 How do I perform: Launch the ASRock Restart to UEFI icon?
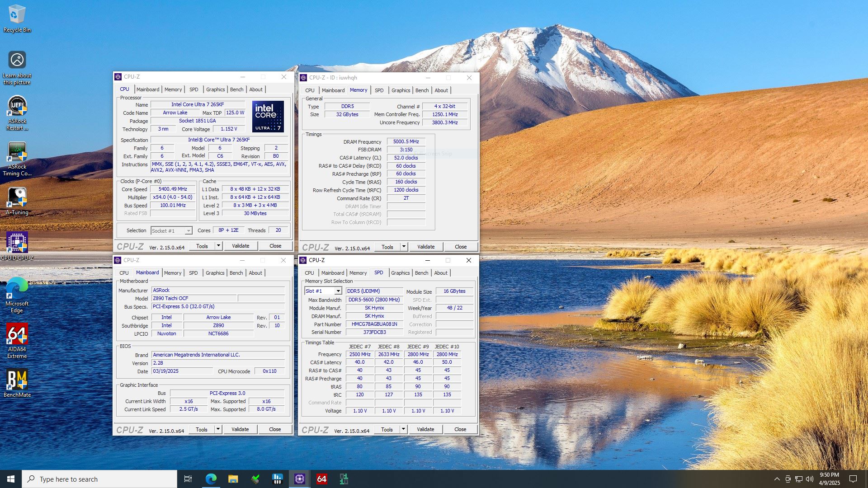(x=17, y=113)
